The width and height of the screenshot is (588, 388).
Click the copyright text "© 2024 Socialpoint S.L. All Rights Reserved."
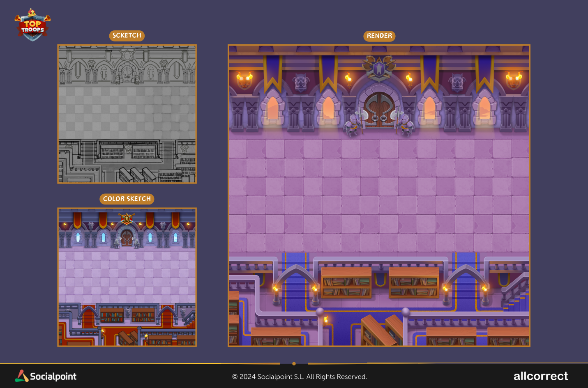(300, 377)
